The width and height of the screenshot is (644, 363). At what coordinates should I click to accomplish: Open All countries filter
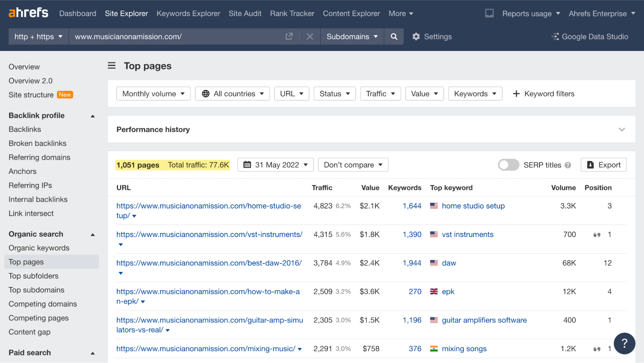232,94
